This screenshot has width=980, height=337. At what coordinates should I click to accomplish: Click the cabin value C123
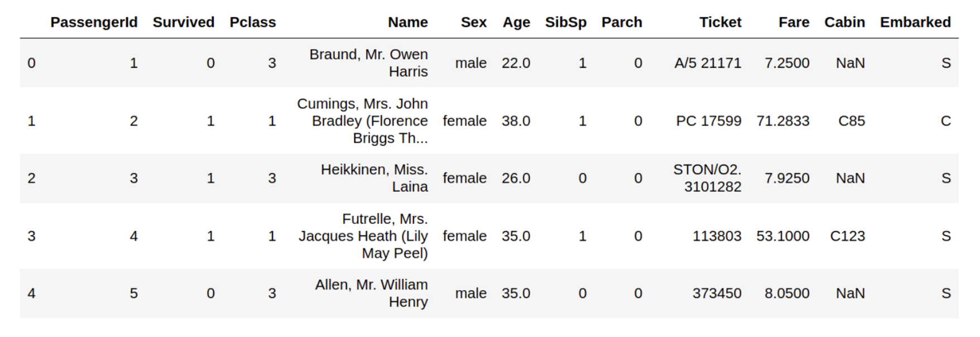847,236
